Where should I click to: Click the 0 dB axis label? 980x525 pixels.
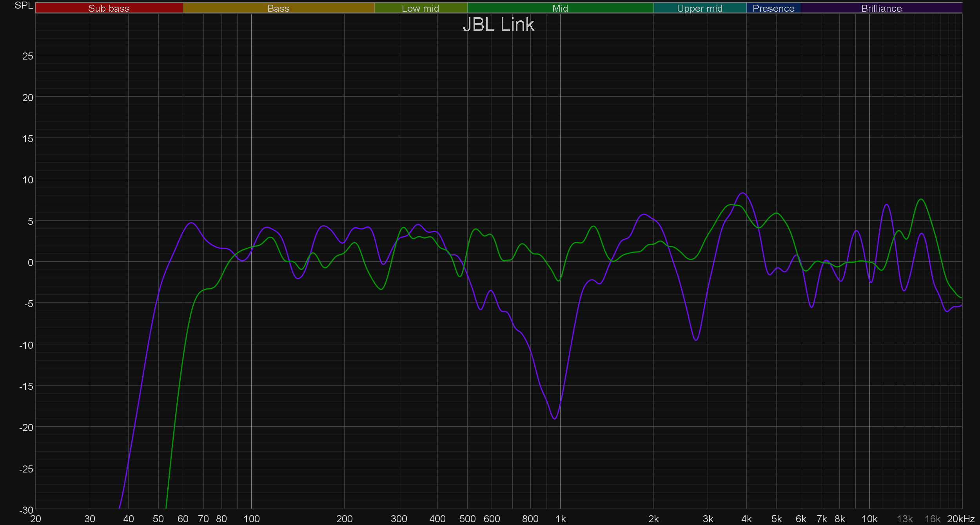(30, 262)
